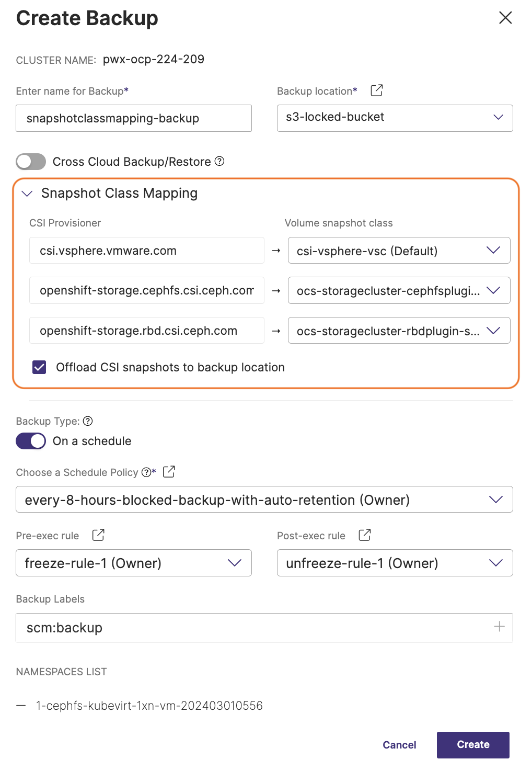This screenshot has width=532, height=771.
Task: Click Schedule Policy help question icon
Action: click(x=146, y=472)
